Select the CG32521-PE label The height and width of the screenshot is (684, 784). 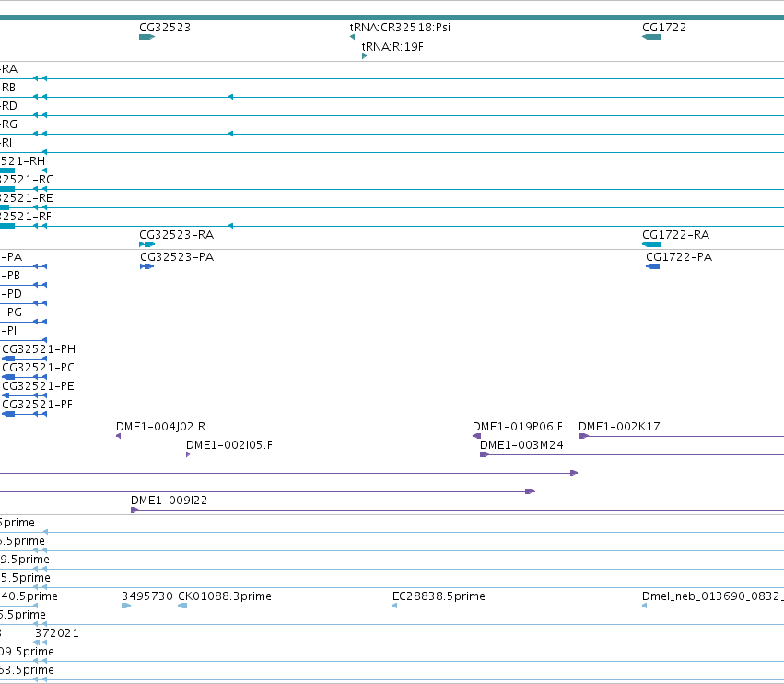point(38,385)
